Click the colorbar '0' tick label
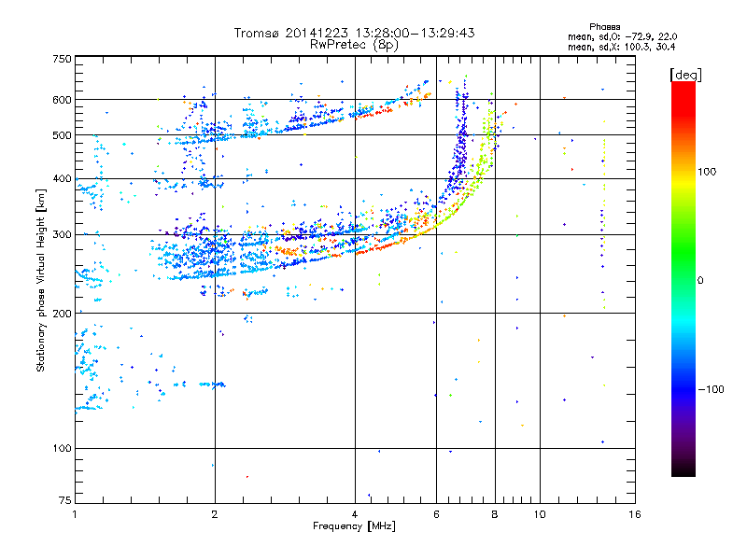This screenshot has height=560, width=747. pos(700,281)
